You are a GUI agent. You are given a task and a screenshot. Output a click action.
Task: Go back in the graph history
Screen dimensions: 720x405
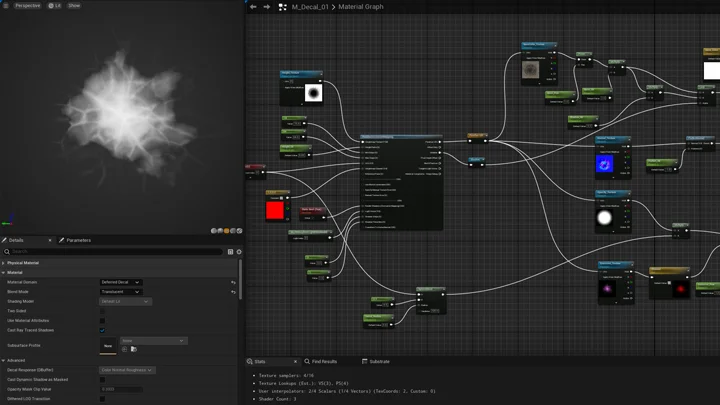253,7
